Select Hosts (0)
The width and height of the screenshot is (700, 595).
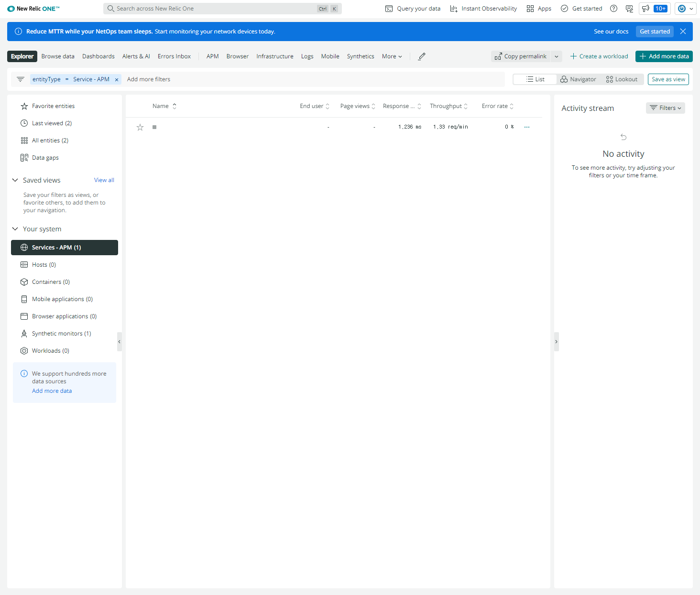[65, 265]
